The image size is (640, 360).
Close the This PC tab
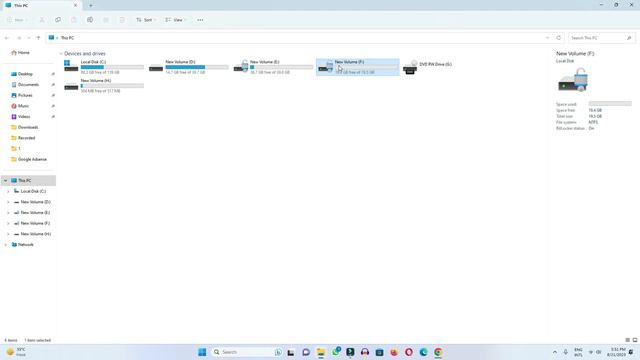75,6
